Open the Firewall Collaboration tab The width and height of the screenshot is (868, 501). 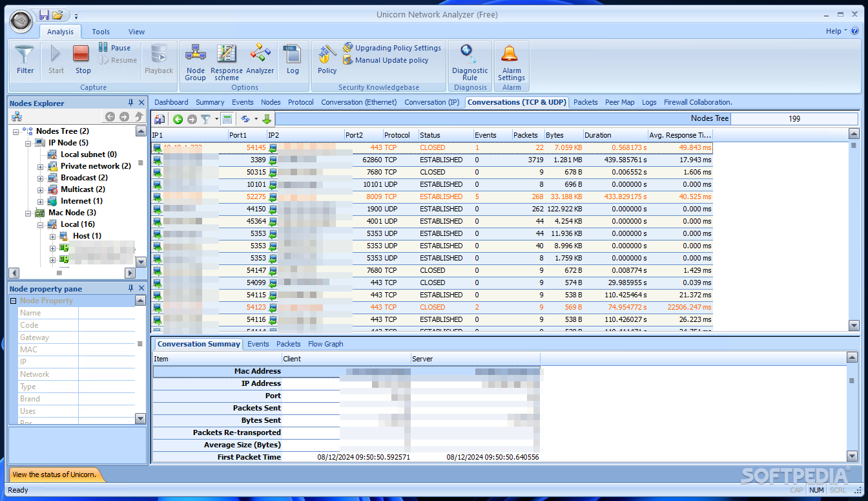pos(698,102)
